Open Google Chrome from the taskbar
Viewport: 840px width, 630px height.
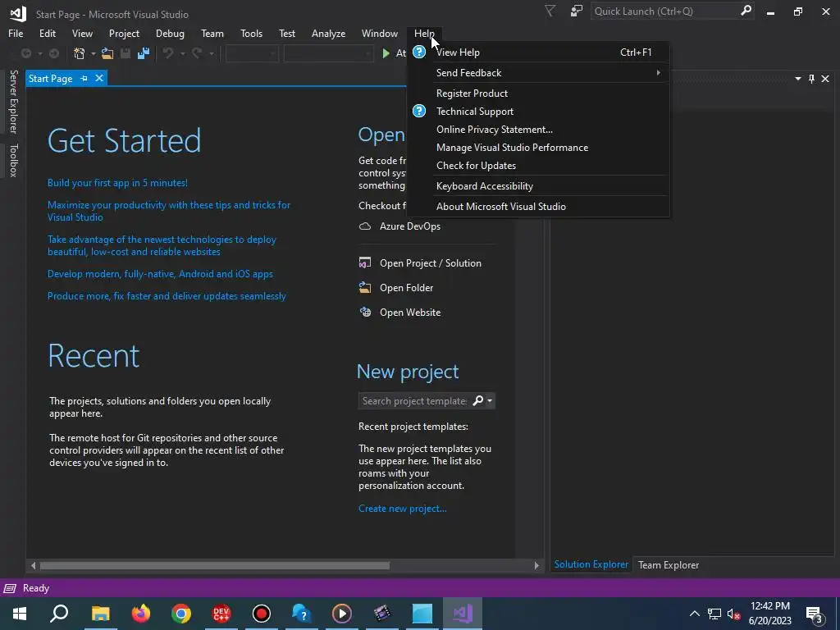[181, 614]
